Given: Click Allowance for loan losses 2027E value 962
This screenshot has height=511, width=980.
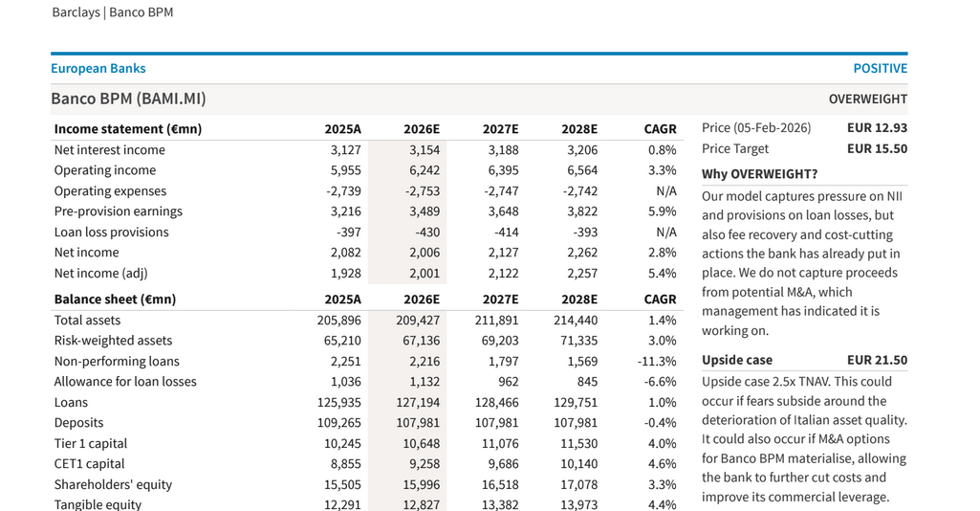Looking at the screenshot, I should [508, 382].
